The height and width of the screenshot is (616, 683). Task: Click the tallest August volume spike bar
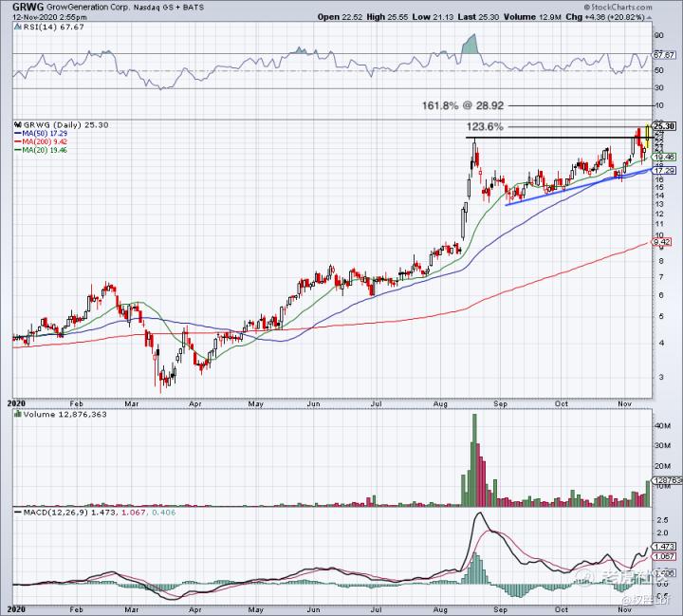tap(475, 460)
